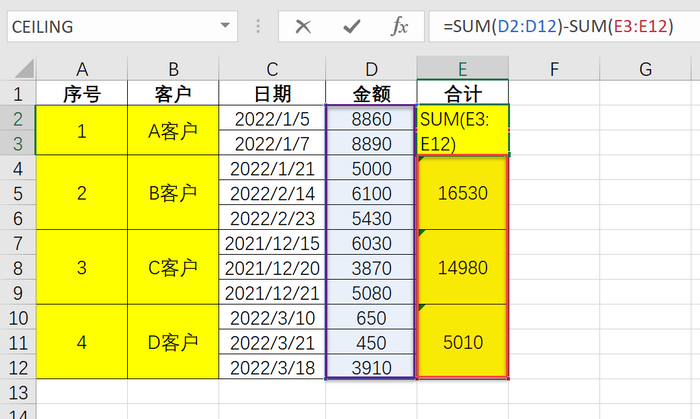This screenshot has height=419, width=700.
Task: Click the 序号 cell with number 4
Action: click(x=81, y=342)
